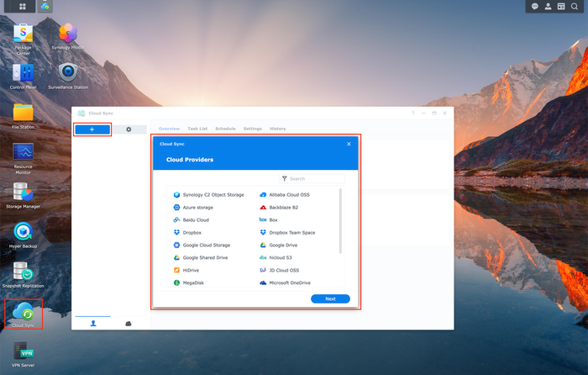Launch Resource Monitor desktop icon
588x375 pixels.
23,152
